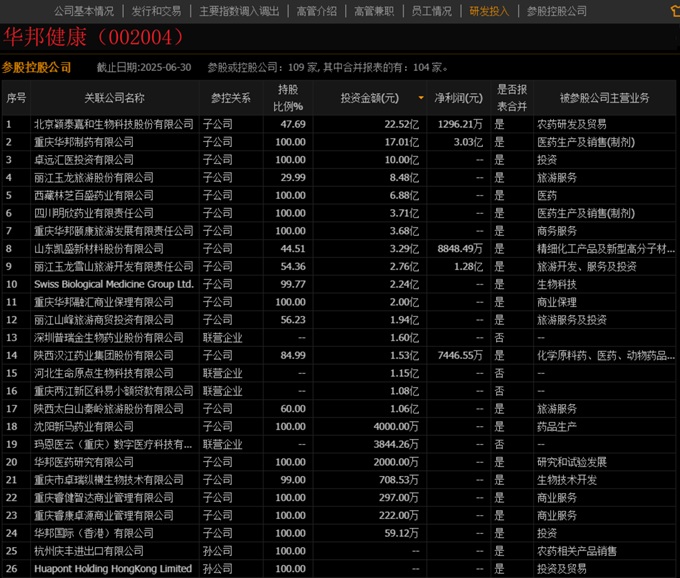Click the sort arrow beside 投资金额(元)
Image resolution: width=680 pixels, height=578 pixels.
click(421, 98)
